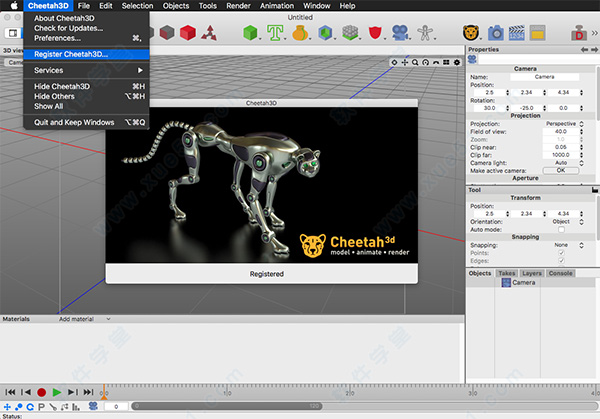Click the red cube icon in toolbar
Viewport: 600px width, 419px height.
188,33
